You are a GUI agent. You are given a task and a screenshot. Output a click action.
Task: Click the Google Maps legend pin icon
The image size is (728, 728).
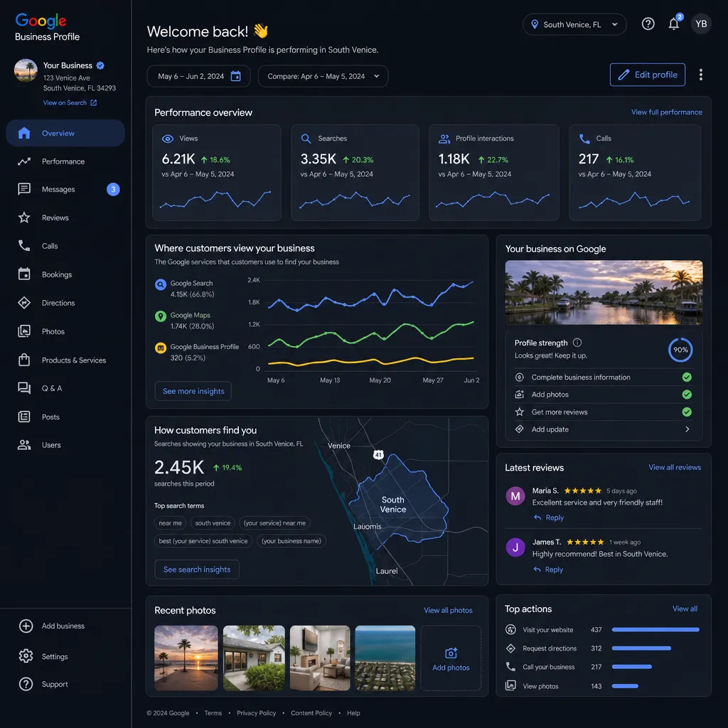(161, 316)
